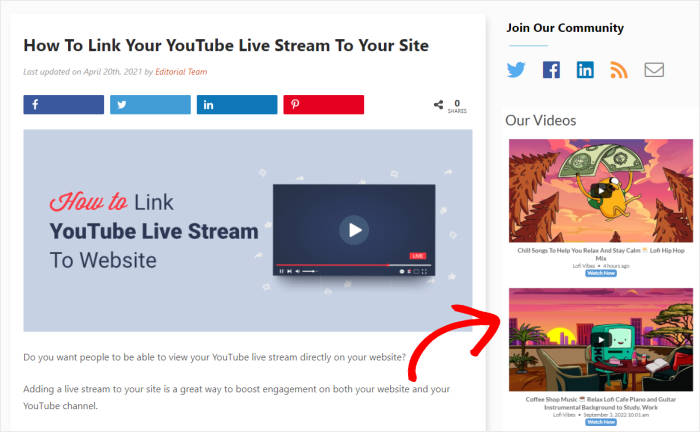Open the Editorial Team author link

181,72
